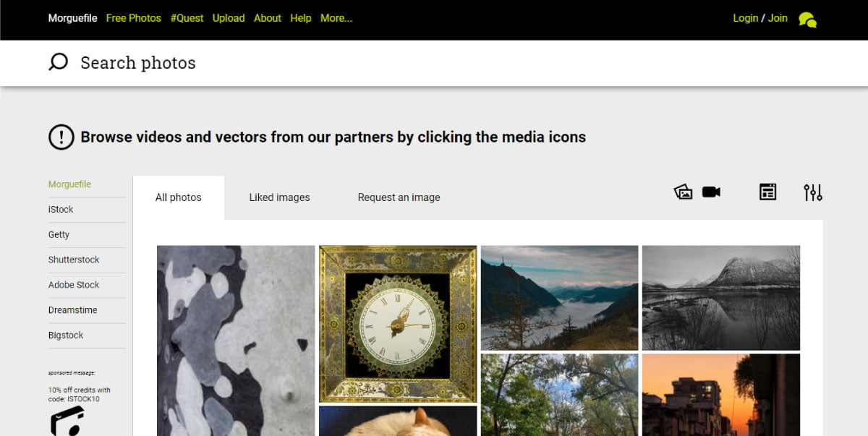Image resolution: width=868 pixels, height=436 pixels.
Task: Choose Adobe Stock from sidebar
Action: pos(74,285)
